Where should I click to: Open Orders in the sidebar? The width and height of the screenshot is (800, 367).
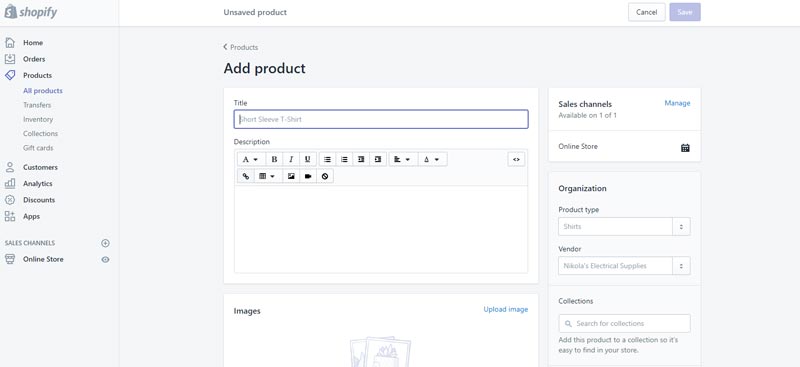pyautogui.click(x=34, y=59)
